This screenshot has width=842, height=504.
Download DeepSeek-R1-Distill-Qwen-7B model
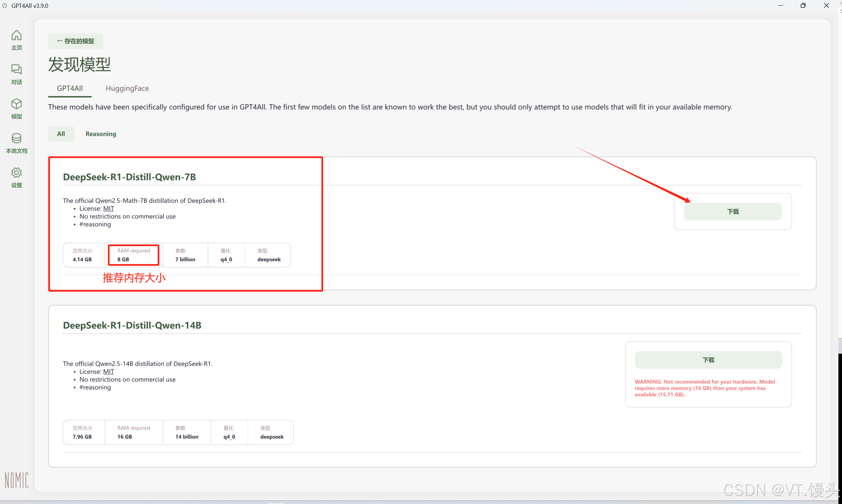tap(733, 212)
